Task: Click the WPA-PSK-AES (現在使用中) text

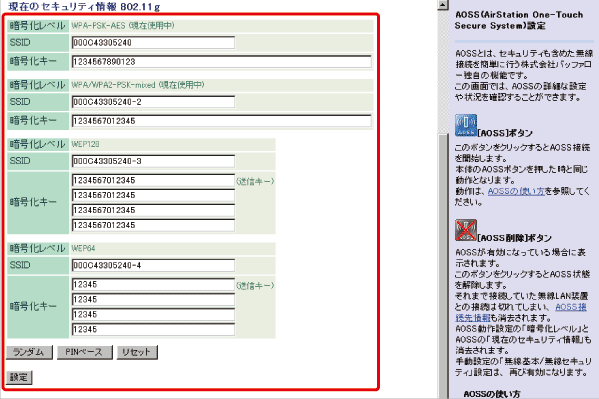Action: (x=123, y=26)
